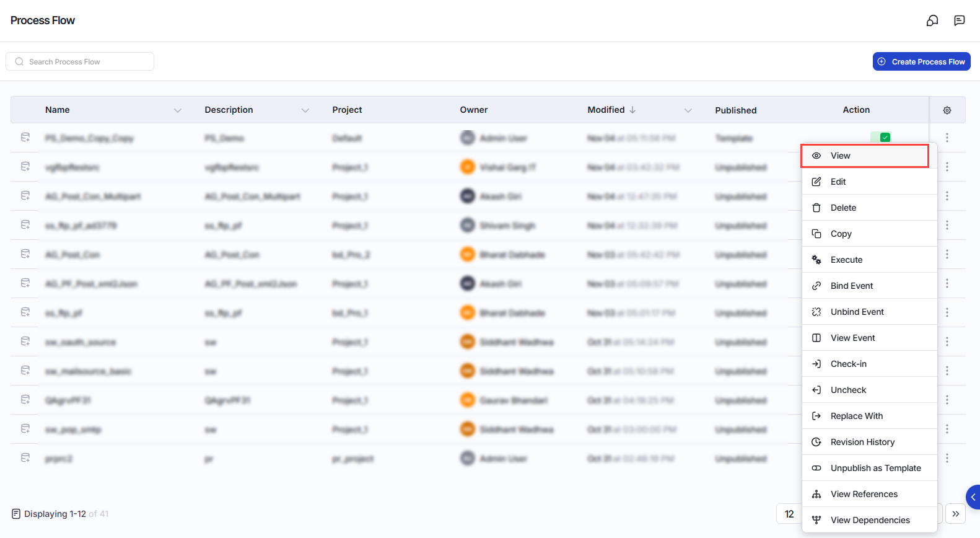
Task: Click the Published column header text
Action: coord(736,110)
